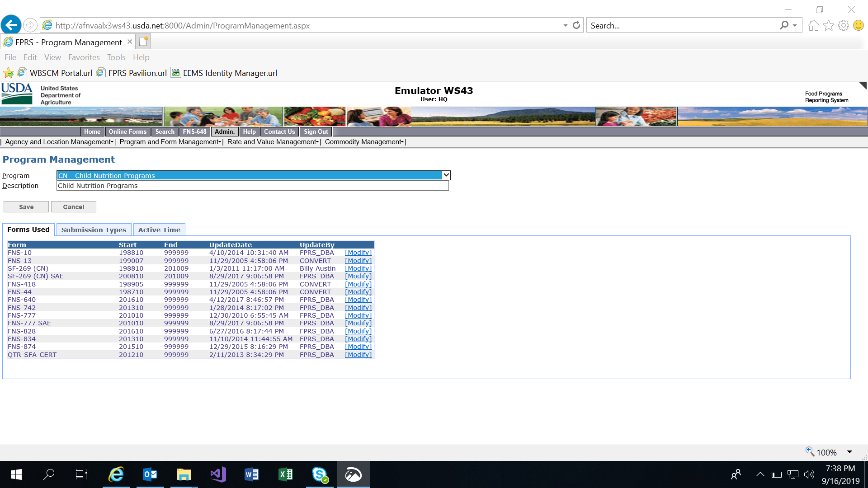Open browser settings gear icon
This screenshot has height=488, width=868.
click(843, 25)
